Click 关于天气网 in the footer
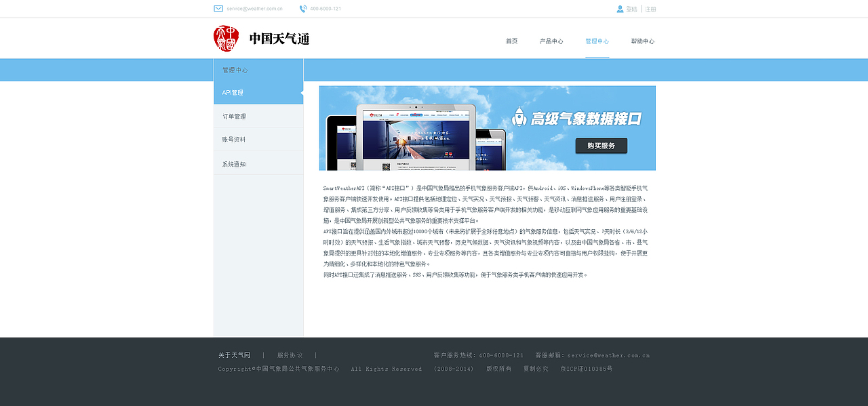The image size is (868, 406). tap(233, 354)
